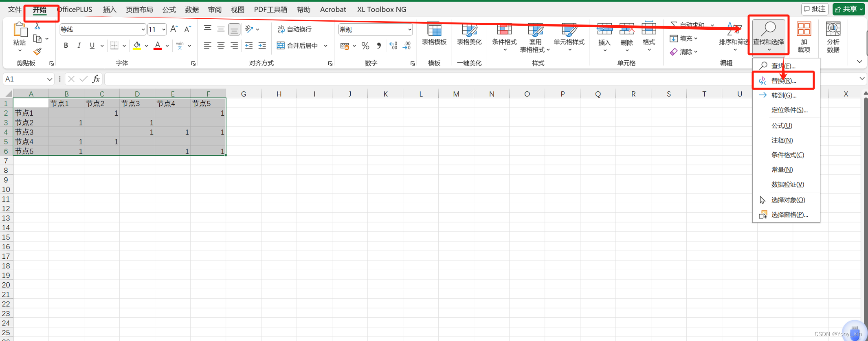Click Merge and Center (合并后居中)
This screenshot has height=341, width=868.
click(298, 46)
